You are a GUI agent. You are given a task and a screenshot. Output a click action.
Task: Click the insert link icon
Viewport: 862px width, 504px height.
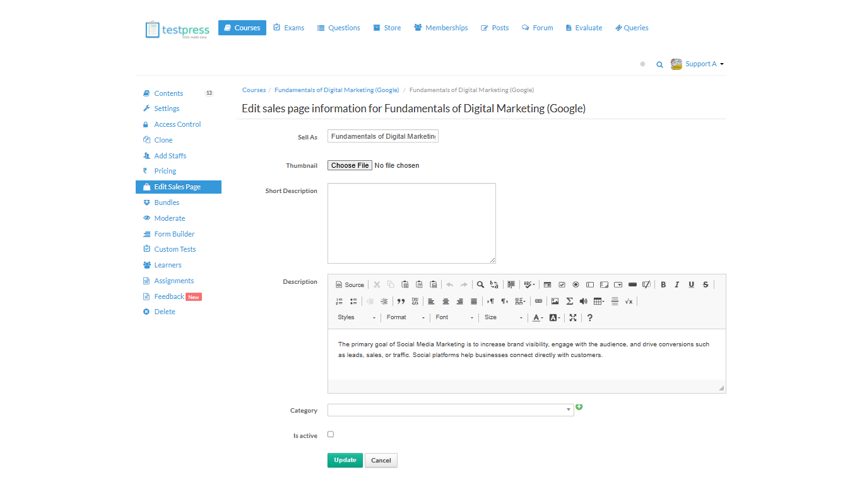(538, 302)
